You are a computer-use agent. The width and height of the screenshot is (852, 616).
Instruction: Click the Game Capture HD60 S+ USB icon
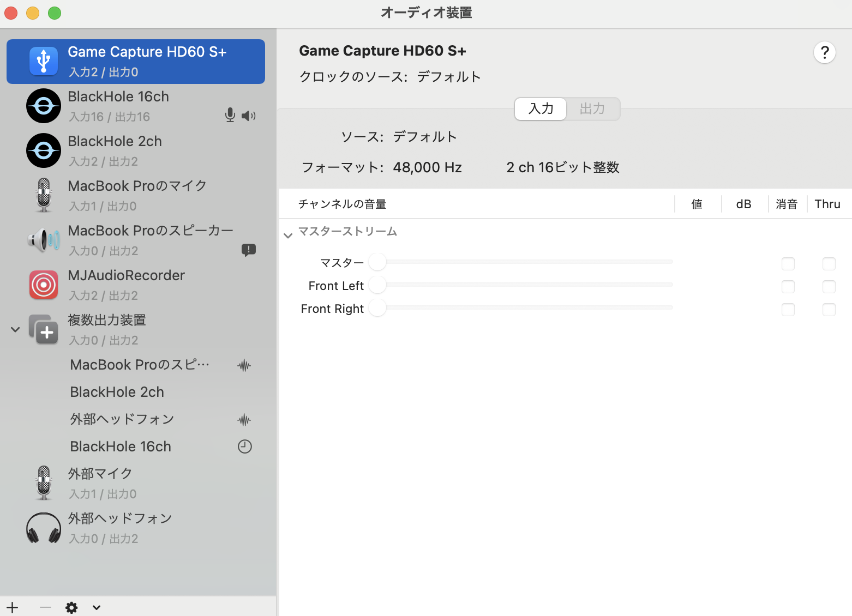(x=44, y=61)
